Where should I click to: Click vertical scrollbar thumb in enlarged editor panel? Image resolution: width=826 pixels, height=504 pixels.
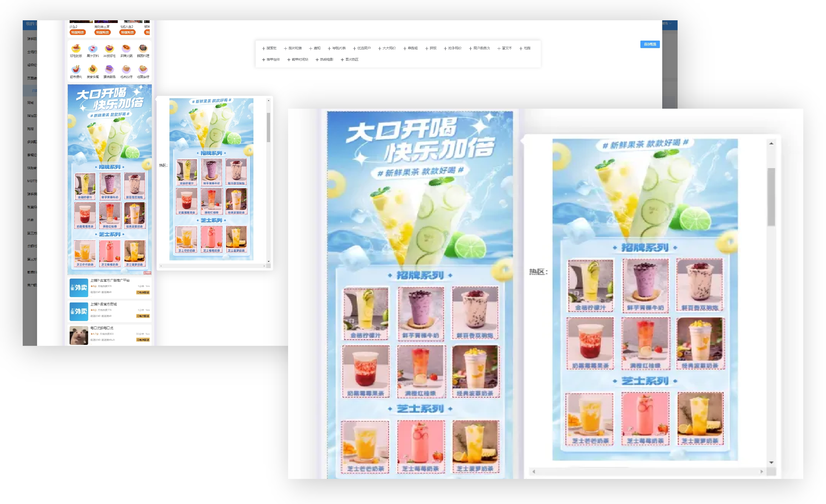[x=771, y=197]
